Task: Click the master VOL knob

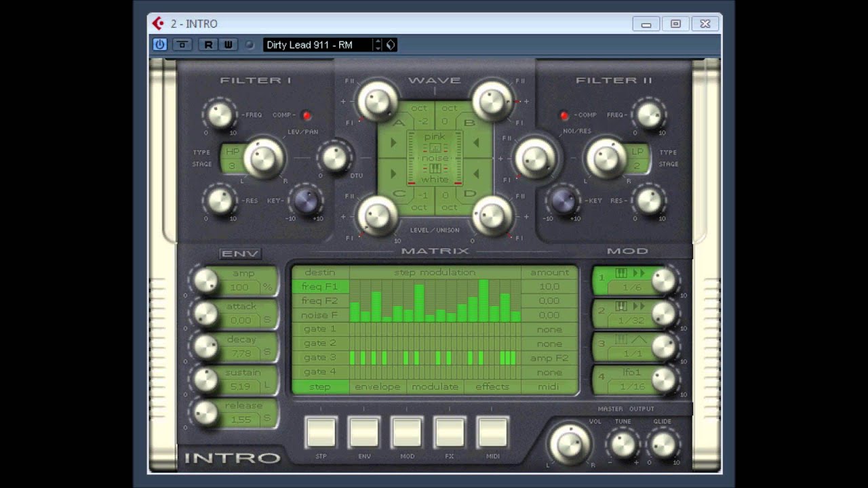Action: click(570, 445)
